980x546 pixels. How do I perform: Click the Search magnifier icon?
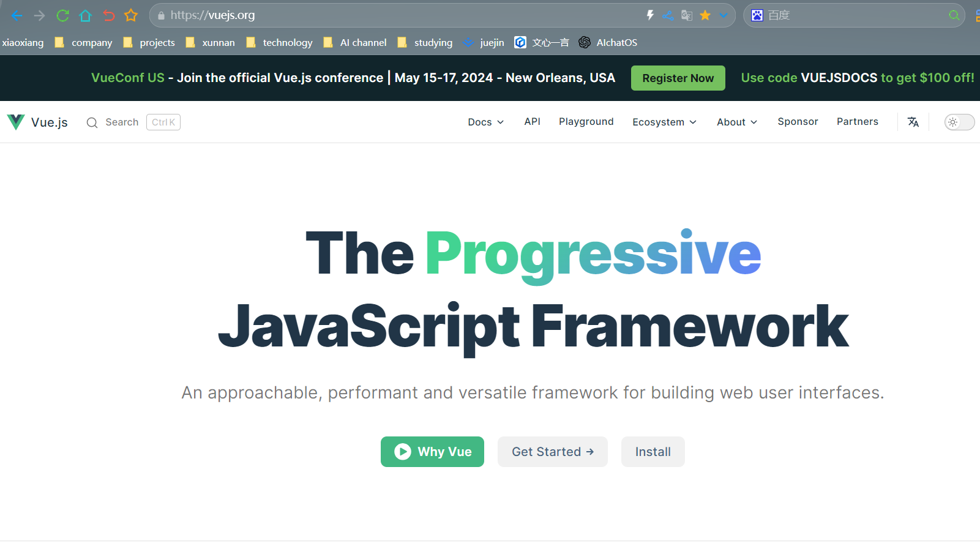(x=92, y=122)
